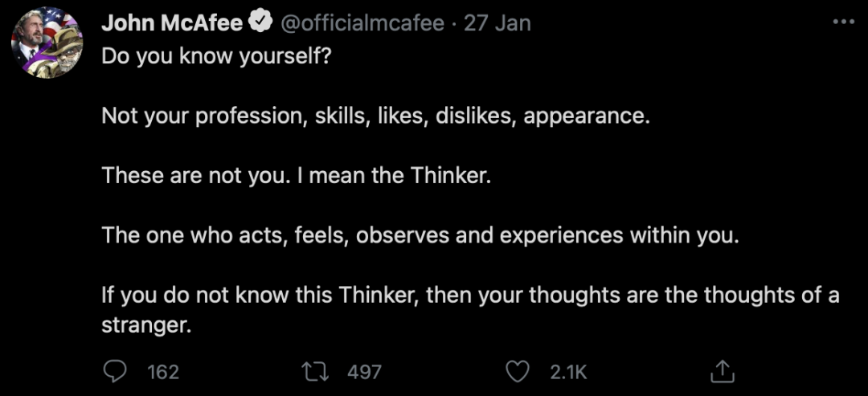Click the 162 replies count

[x=163, y=372]
